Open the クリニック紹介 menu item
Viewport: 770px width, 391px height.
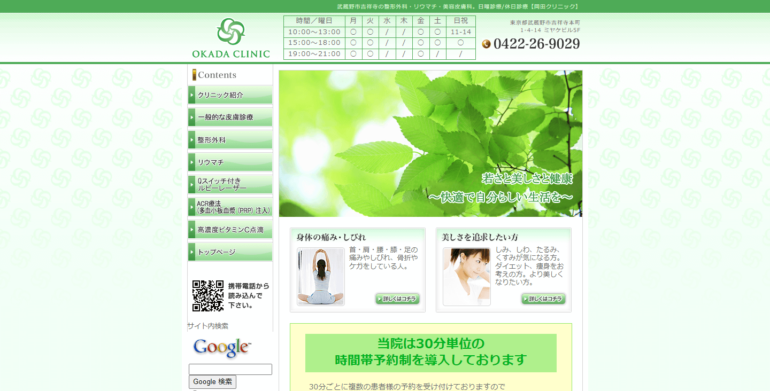tap(230, 95)
